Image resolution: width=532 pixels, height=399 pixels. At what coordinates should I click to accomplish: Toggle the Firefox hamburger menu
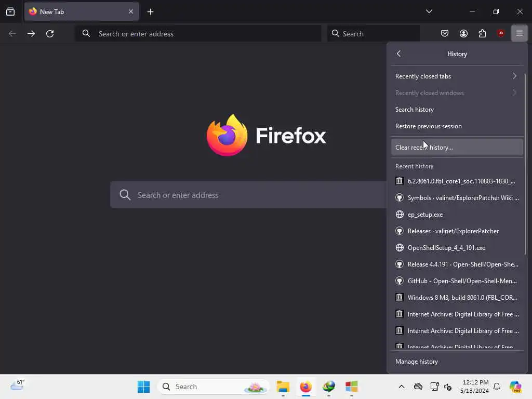(x=520, y=33)
